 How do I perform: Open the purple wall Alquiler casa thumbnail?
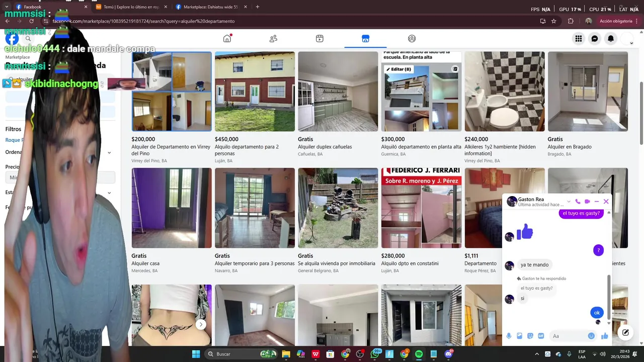coord(172,208)
